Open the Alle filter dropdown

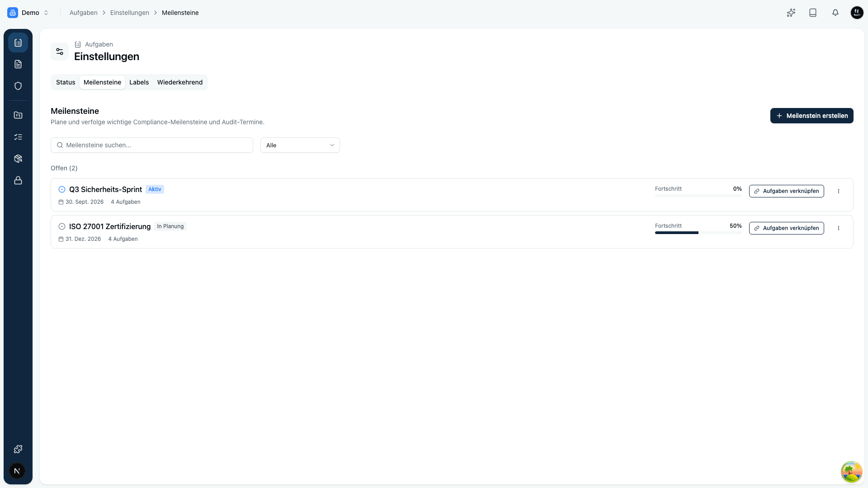(300, 145)
